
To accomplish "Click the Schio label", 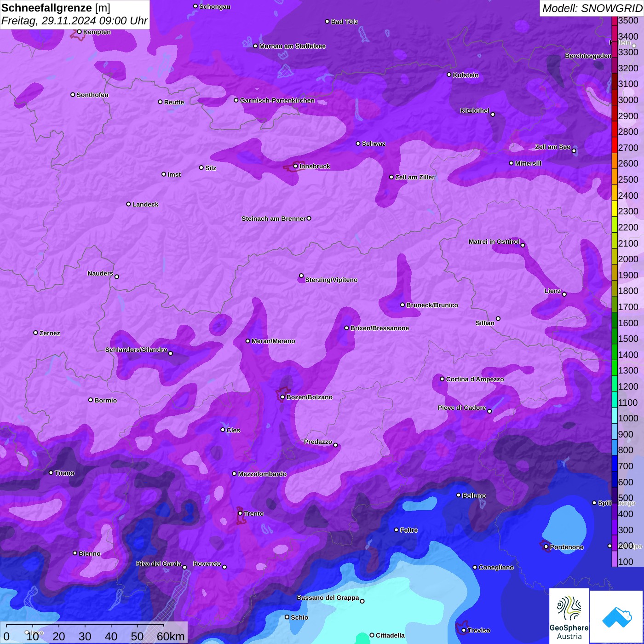I will tap(299, 617).
